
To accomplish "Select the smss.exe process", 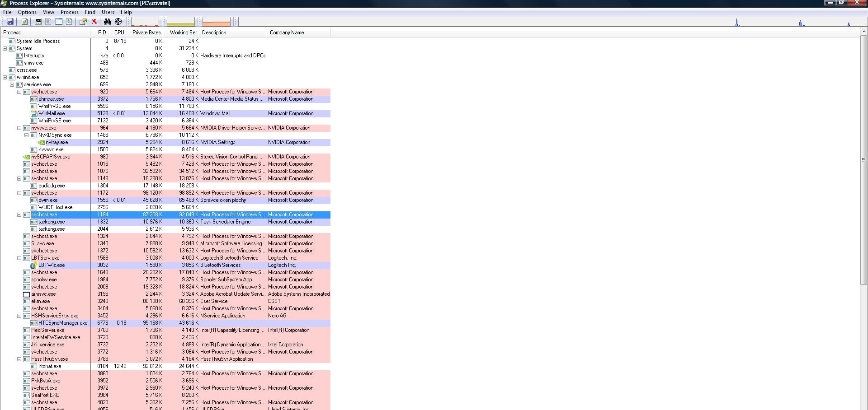I will 165,63.
